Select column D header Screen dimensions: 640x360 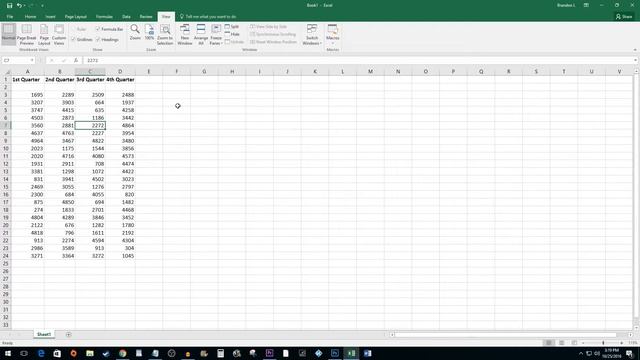click(x=120, y=71)
